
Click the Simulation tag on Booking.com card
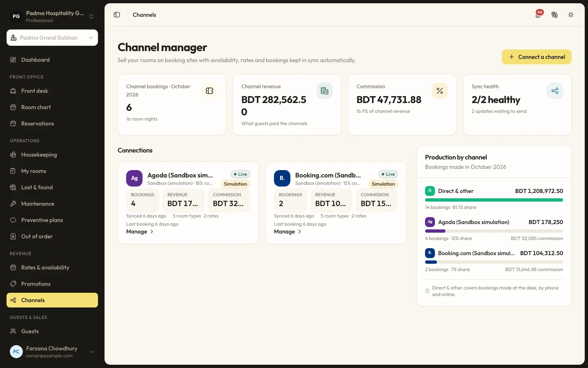point(383,184)
